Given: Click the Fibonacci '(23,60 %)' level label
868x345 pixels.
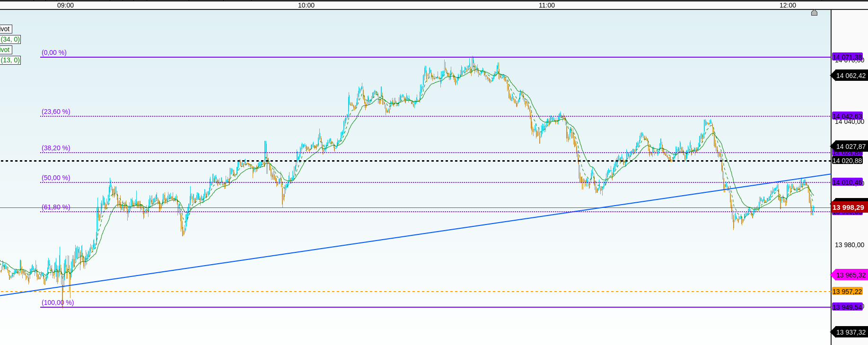Looking at the screenshot, I should [x=56, y=112].
